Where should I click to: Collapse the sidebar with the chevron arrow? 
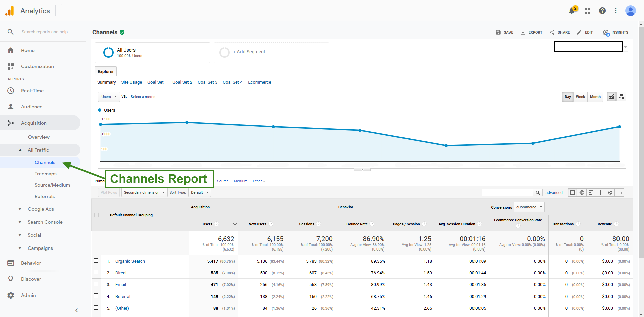77,310
